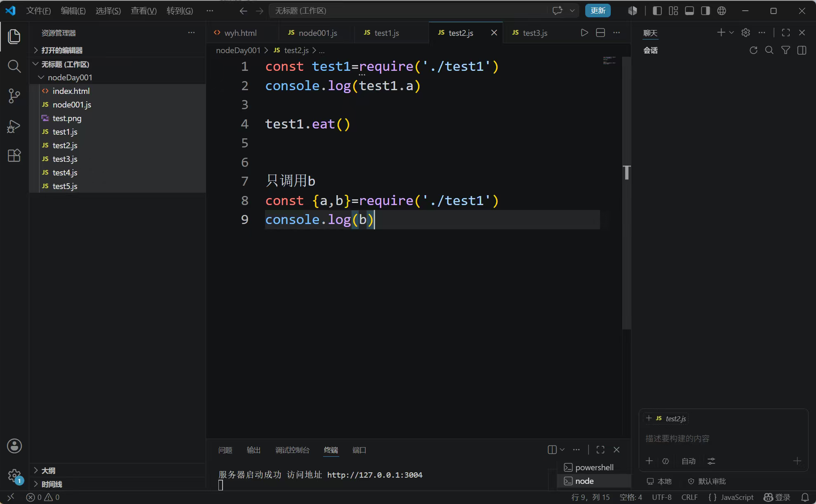This screenshot has width=816, height=504.
Task: Open chat dropdown in title bar
Action: [x=572, y=11]
